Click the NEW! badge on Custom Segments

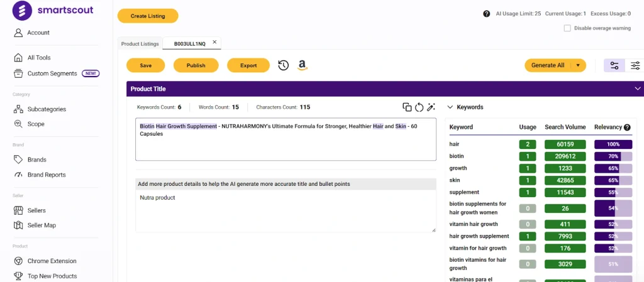tap(91, 73)
